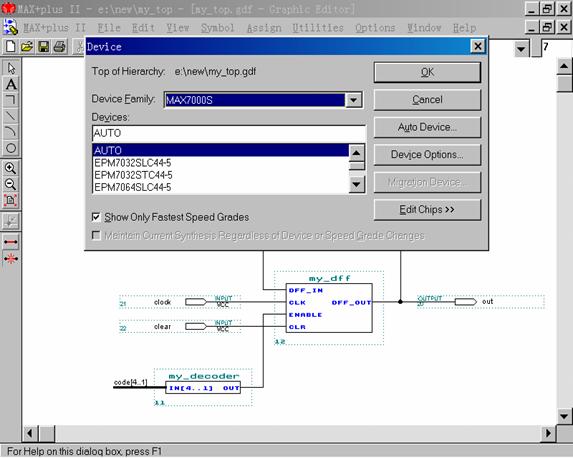Click the MAX+plus II application icon in menu bar
Viewport: 573px width, 458px height.
click(x=10, y=27)
